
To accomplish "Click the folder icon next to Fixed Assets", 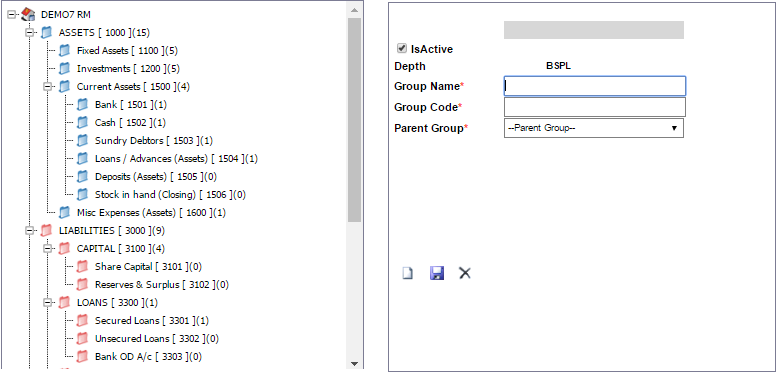I will [x=64, y=50].
